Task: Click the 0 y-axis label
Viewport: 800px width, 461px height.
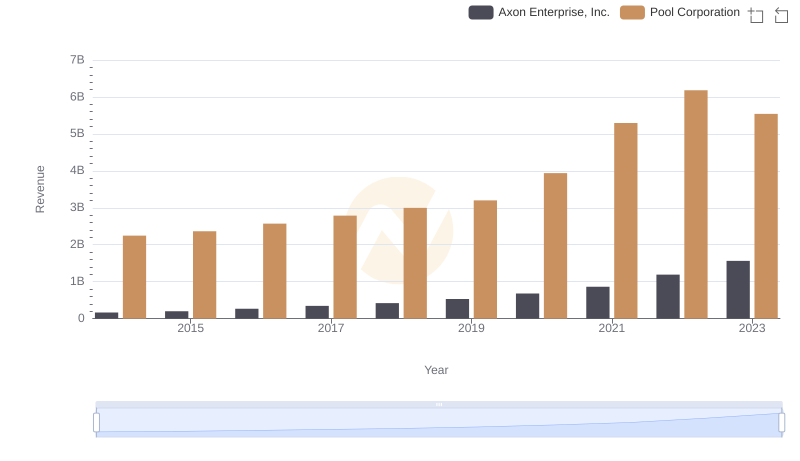Action: 81,318
